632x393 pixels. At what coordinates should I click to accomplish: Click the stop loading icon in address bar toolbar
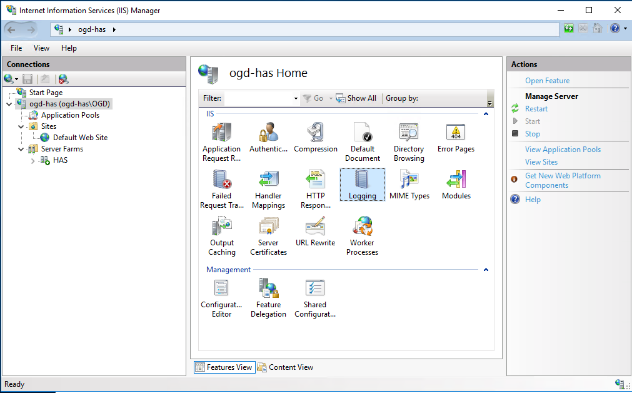(x=583, y=29)
